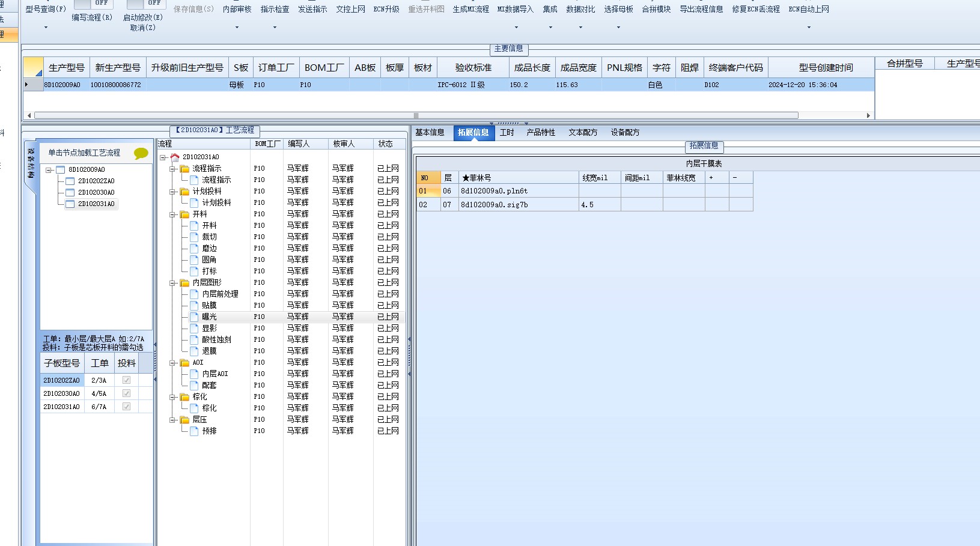Click the 线宽mil cell showing 4.5
Image resolution: width=980 pixels, height=546 pixels.
600,205
